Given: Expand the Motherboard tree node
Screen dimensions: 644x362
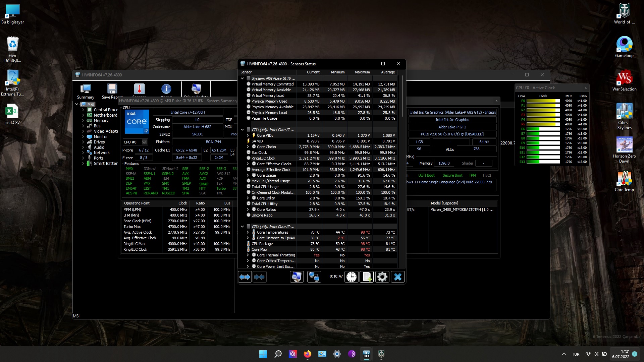Looking at the screenshot, I should pos(83,115).
